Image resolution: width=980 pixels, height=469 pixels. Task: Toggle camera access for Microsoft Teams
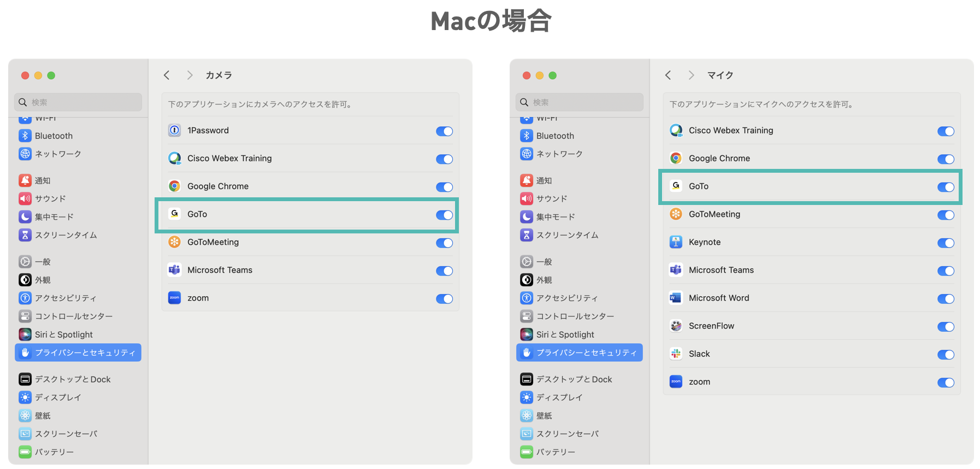(x=444, y=271)
